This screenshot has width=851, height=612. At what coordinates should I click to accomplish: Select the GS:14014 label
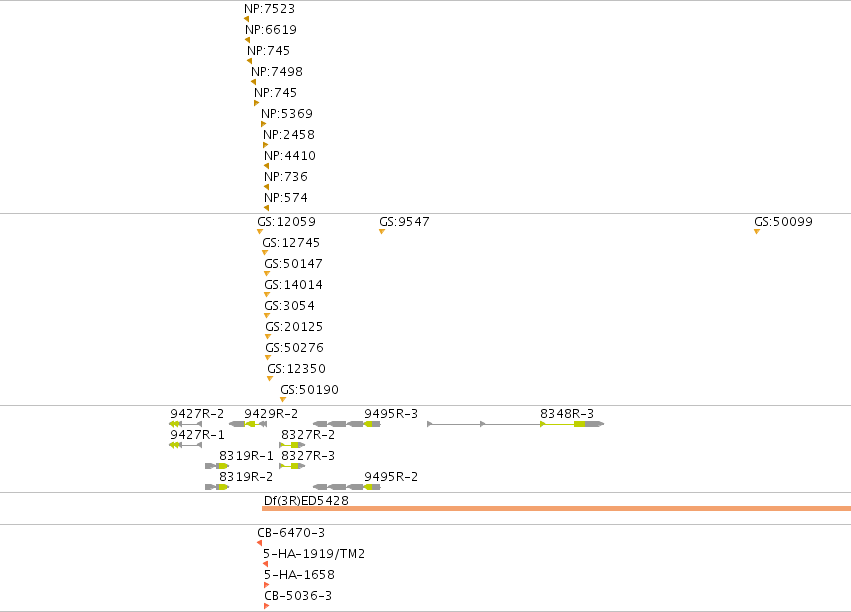click(294, 284)
